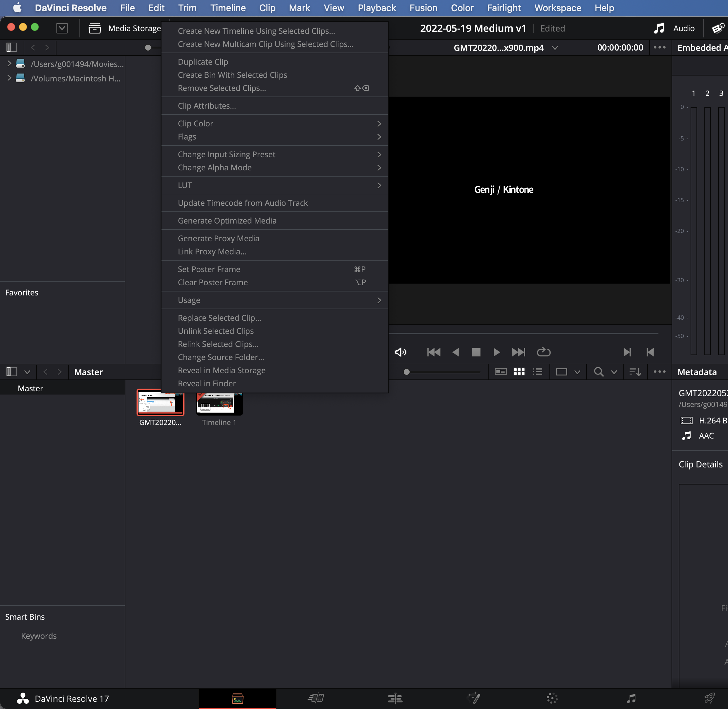Viewport: 728px width, 709px height.
Task: Choose Generate Proxy Media
Action: 274,238
